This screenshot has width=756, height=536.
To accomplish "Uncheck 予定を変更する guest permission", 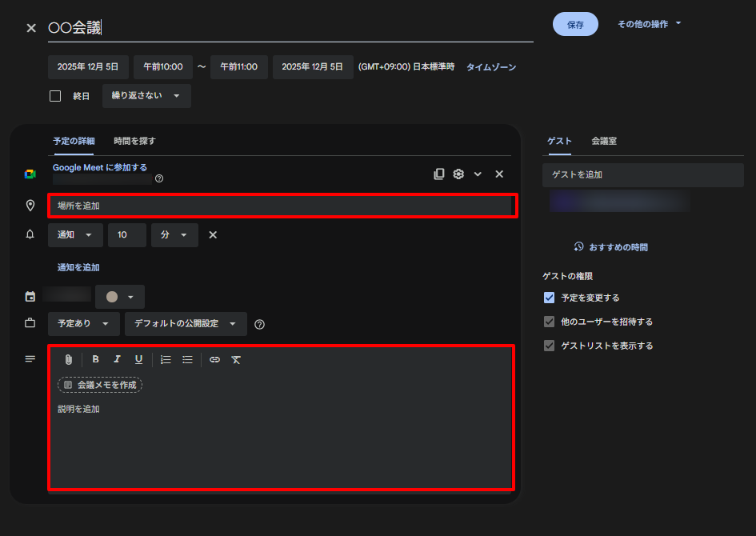I will click(549, 298).
